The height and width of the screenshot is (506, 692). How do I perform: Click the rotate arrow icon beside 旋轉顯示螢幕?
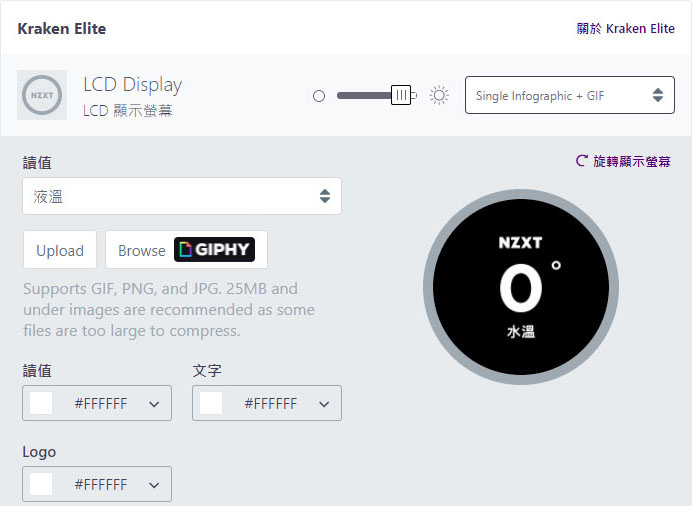tap(582, 161)
